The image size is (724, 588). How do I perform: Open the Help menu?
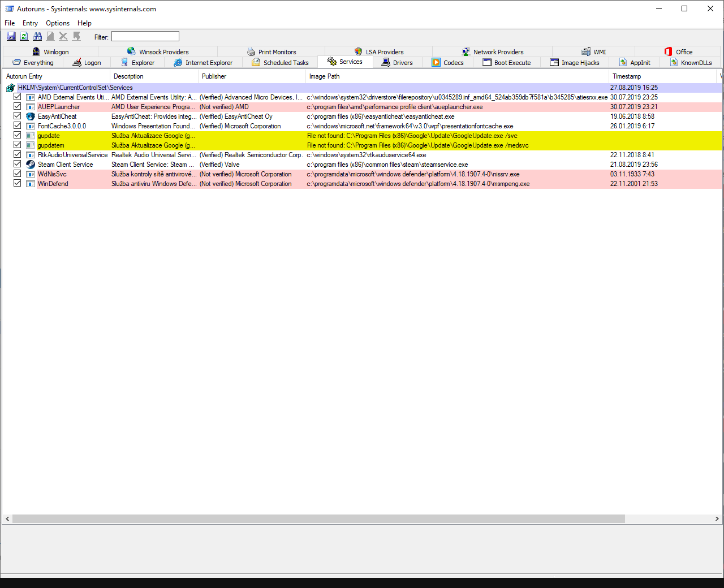coord(84,23)
